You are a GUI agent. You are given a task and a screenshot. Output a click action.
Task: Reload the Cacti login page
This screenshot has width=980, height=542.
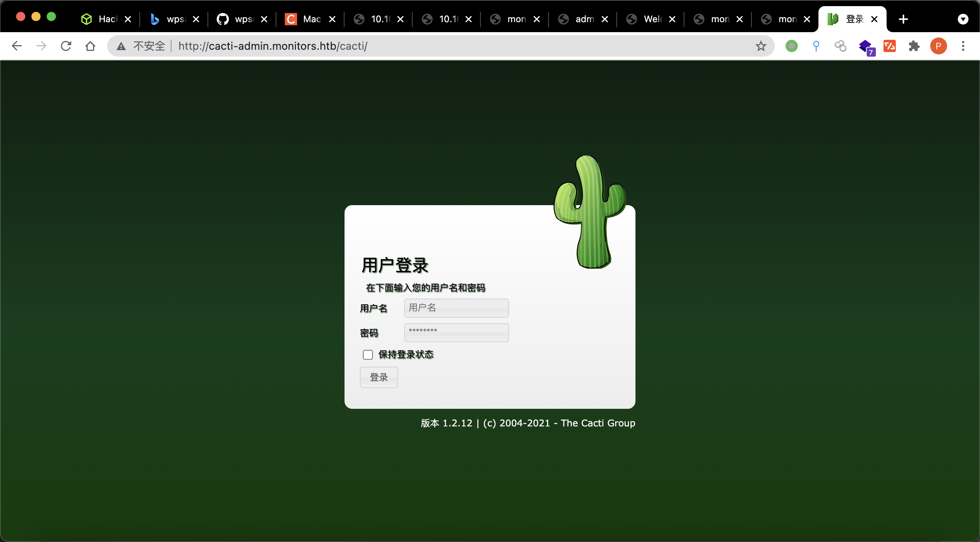point(66,46)
